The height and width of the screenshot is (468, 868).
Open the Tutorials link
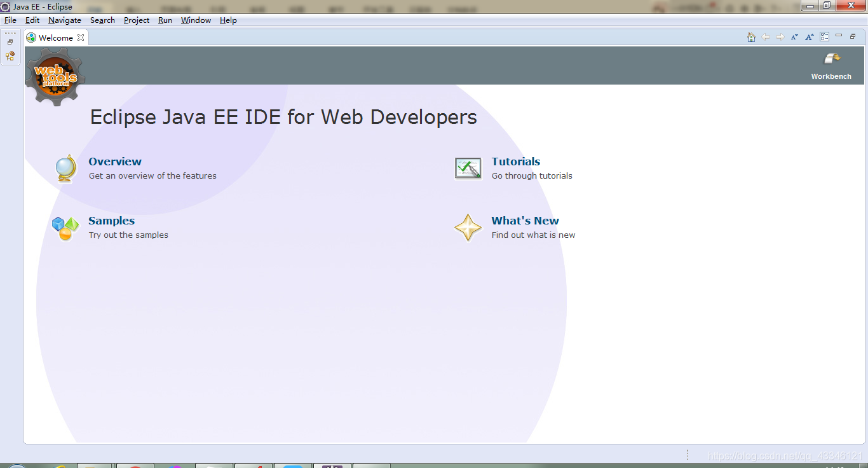(516, 162)
